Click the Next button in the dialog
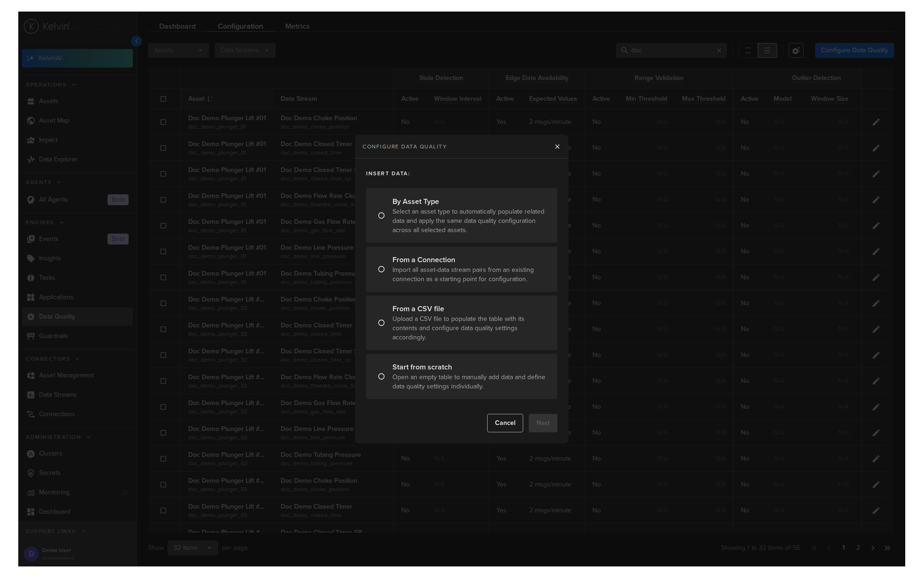 pyautogui.click(x=543, y=423)
